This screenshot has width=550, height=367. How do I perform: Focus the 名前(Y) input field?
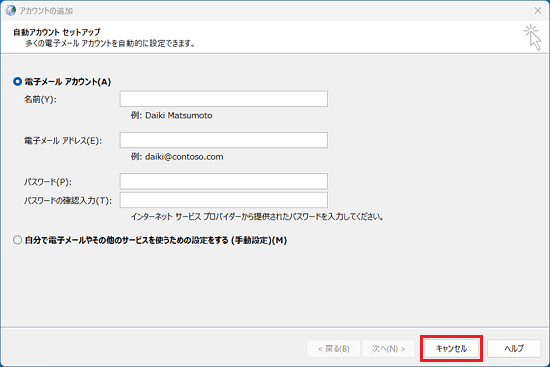pos(224,99)
